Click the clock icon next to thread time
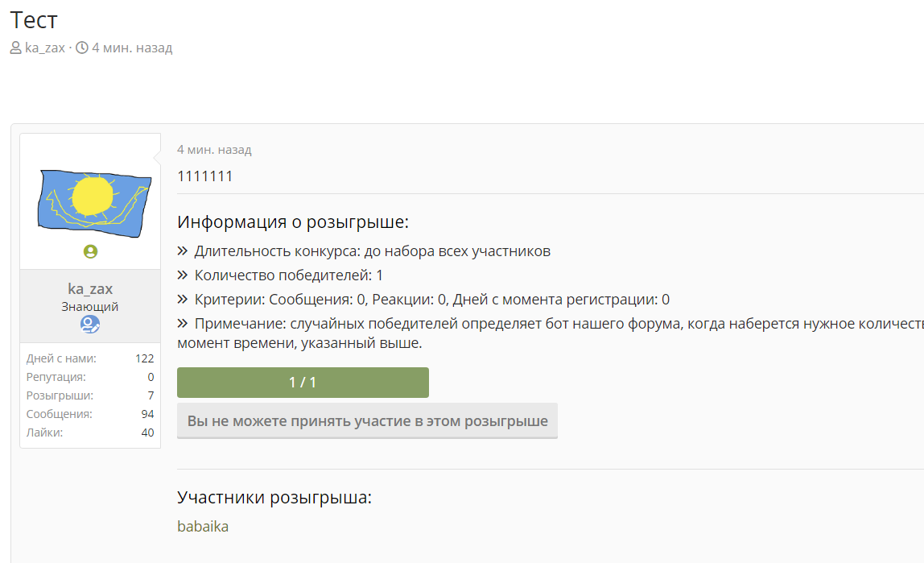 (x=82, y=48)
